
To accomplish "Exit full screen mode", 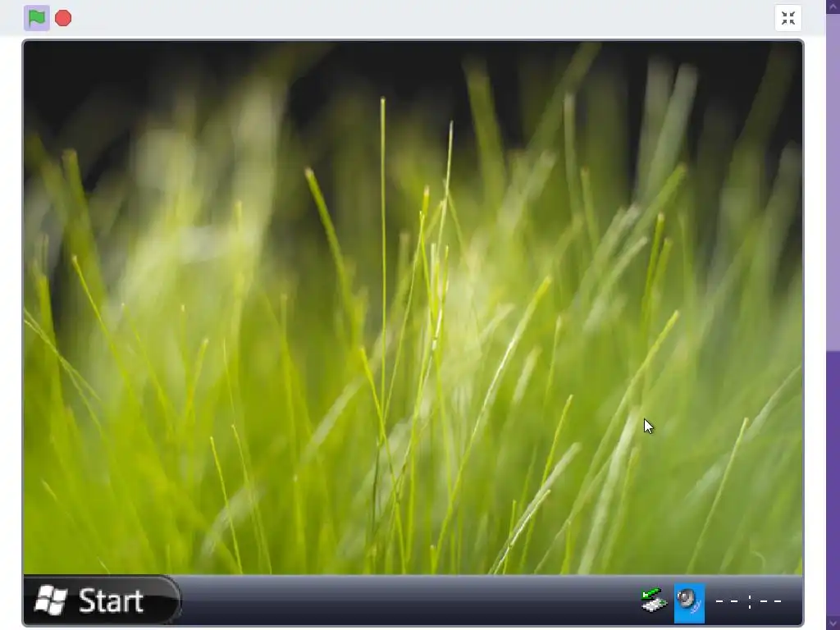I will click(x=788, y=18).
